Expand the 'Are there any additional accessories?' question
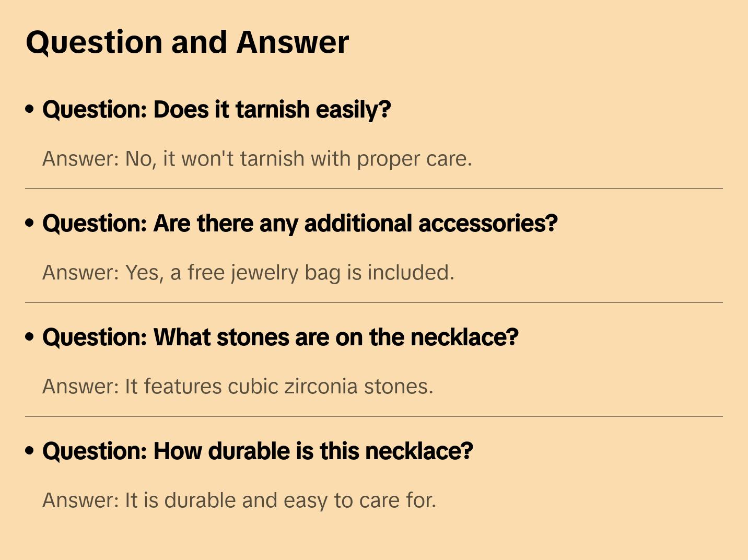Viewport: 748px width, 560px height. (300, 224)
